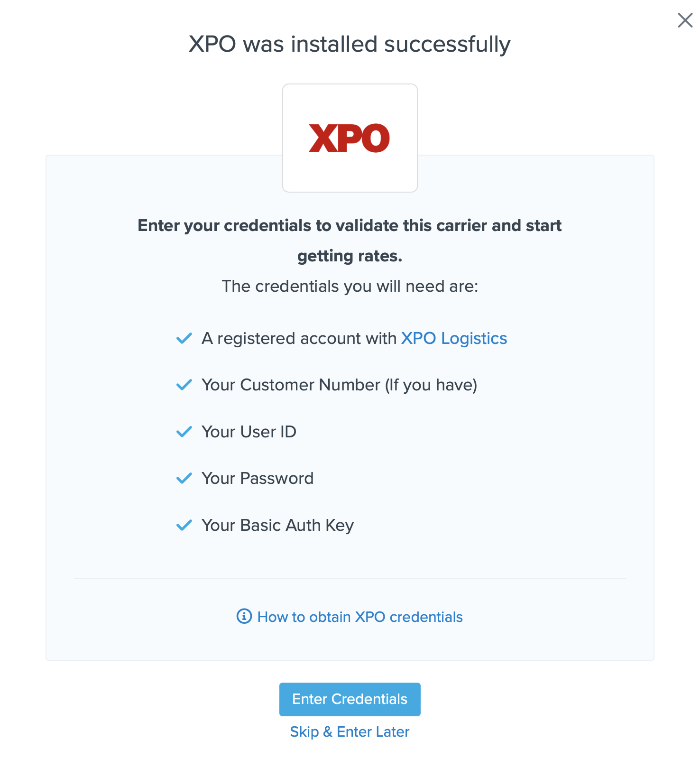Click the bold 'Enter your credentials' heading

[x=350, y=226]
